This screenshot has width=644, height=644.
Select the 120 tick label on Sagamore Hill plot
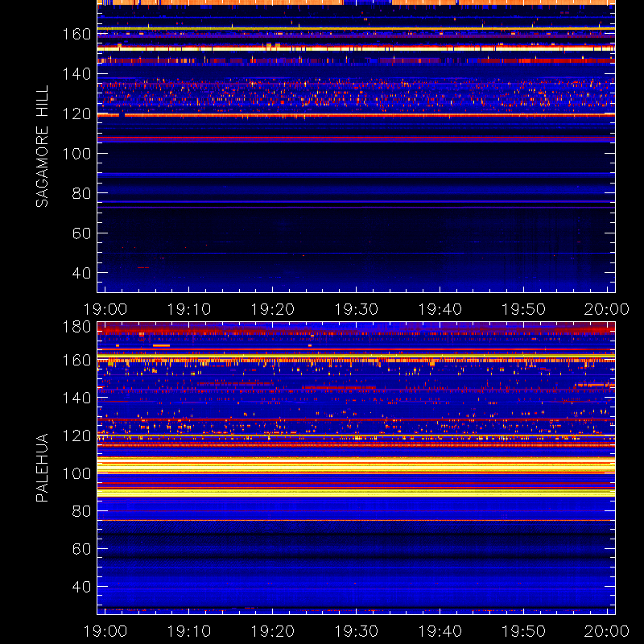tap(76, 114)
